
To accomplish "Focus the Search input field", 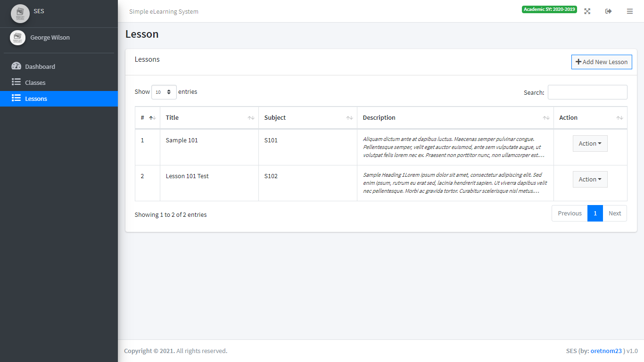I will pyautogui.click(x=587, y=92).
